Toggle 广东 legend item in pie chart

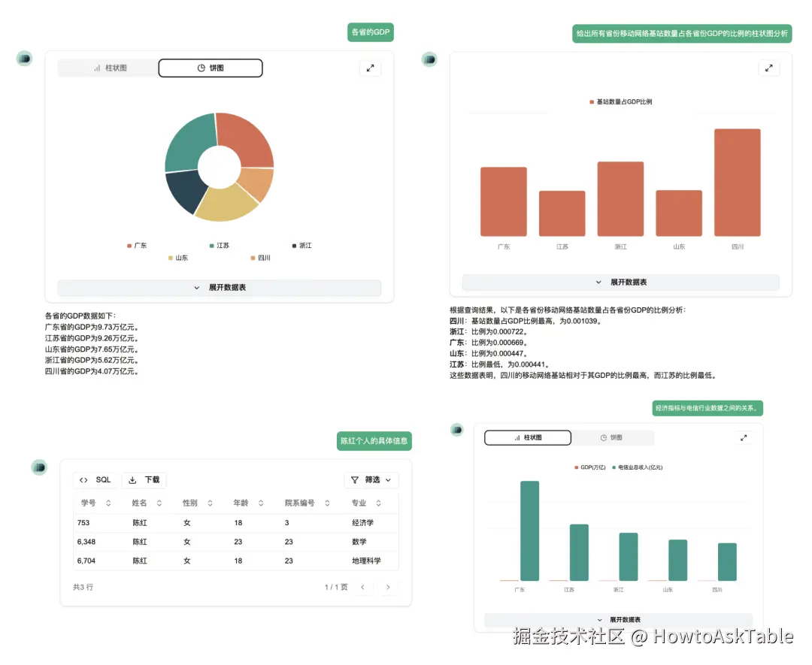click(x=137, y=246)
